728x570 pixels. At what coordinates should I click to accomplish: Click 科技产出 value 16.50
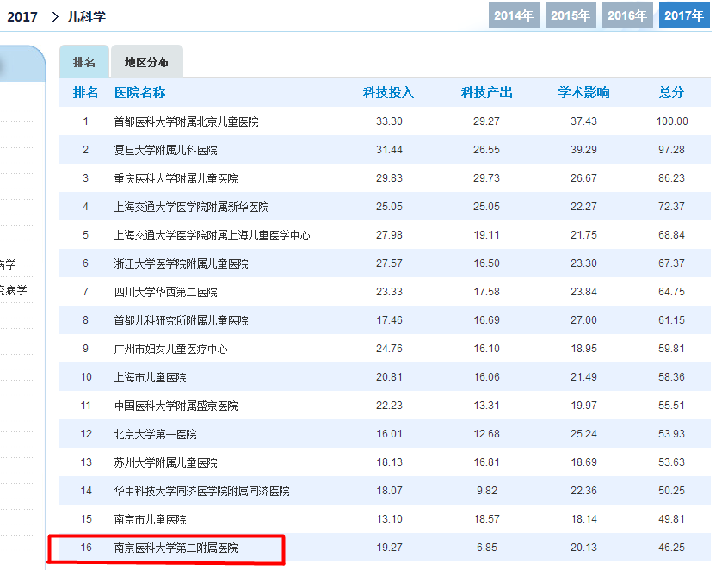tap(486, 263)
